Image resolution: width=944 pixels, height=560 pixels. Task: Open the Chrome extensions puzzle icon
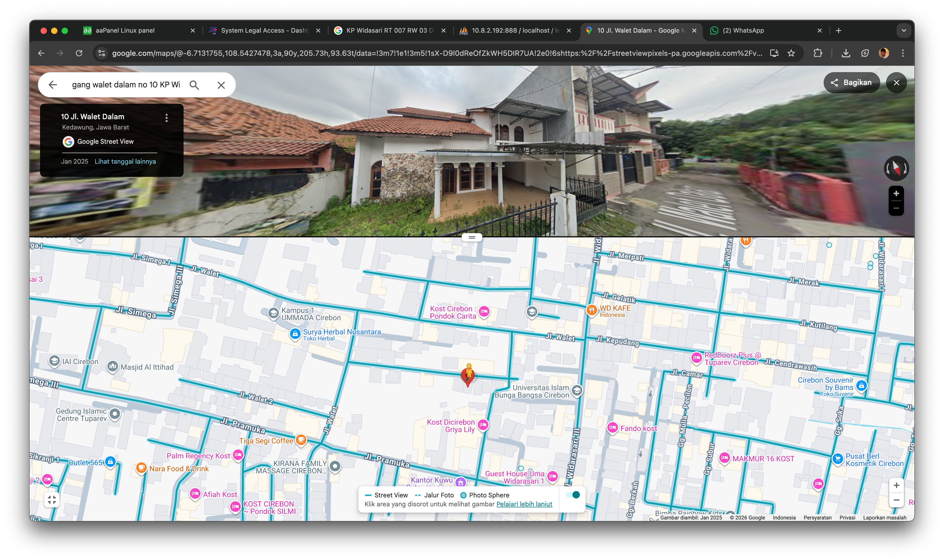click(818, 53)
